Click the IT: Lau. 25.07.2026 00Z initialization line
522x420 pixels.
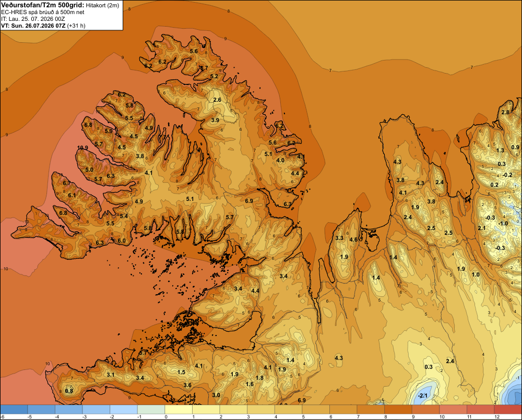coord(32,19)
